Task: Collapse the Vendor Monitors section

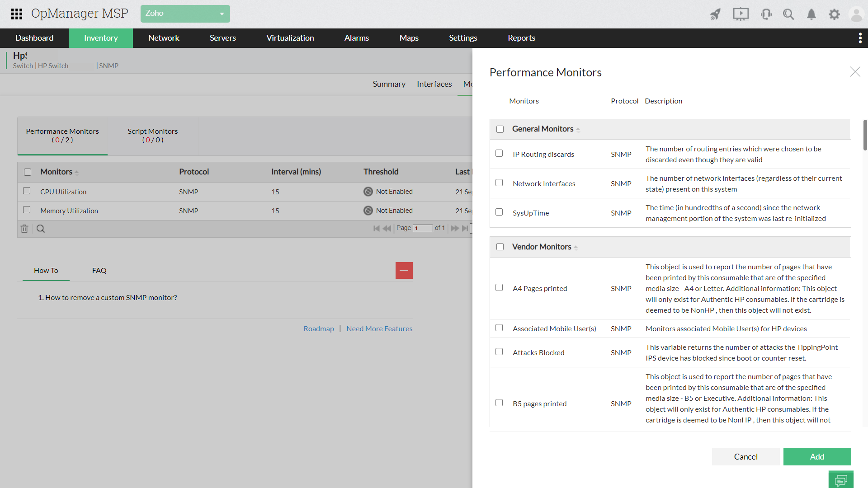Action: point(576,248)
